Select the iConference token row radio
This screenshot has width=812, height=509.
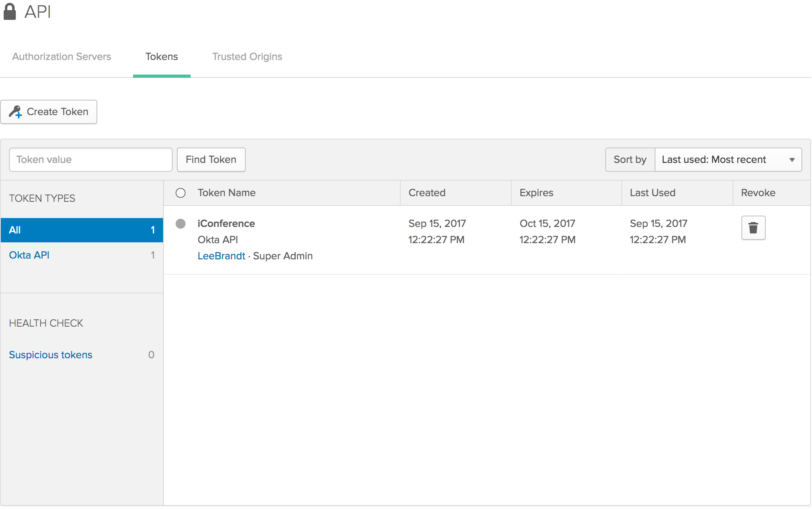[180, 224]
